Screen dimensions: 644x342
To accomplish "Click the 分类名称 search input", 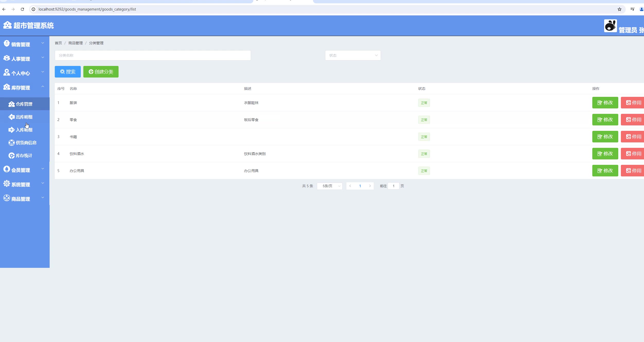I will pyautogui.click(x=153, y=55).
